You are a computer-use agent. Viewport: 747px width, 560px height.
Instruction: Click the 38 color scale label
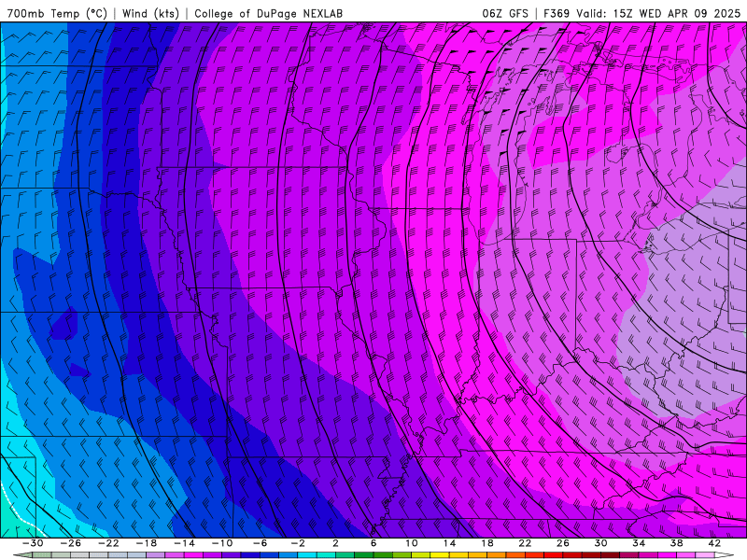(676, 543)
